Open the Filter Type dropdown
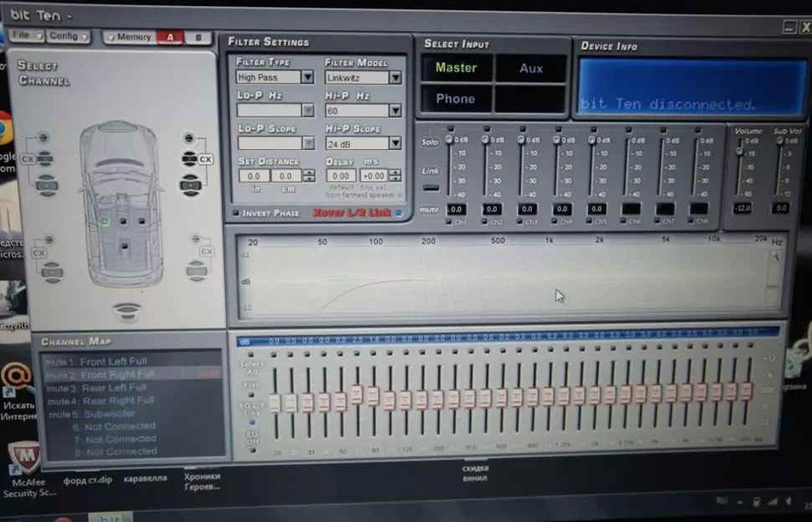Screen dimensions: 812x522 307,77
